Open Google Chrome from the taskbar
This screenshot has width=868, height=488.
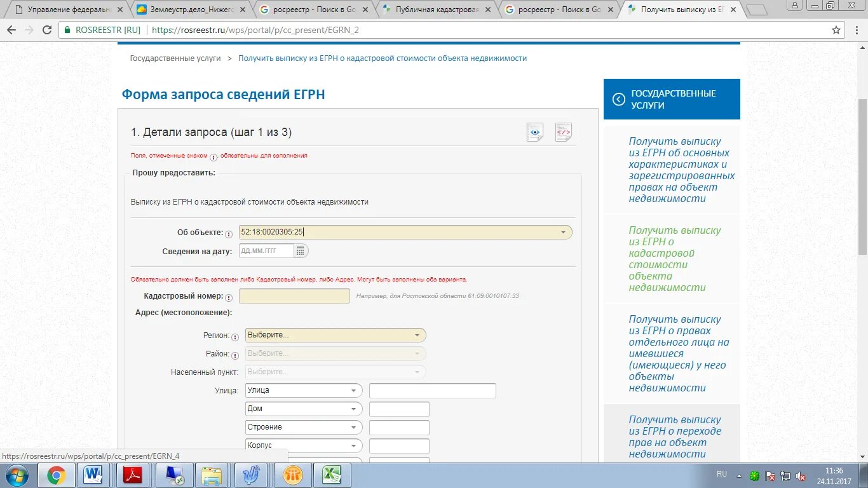click(56, 475)
